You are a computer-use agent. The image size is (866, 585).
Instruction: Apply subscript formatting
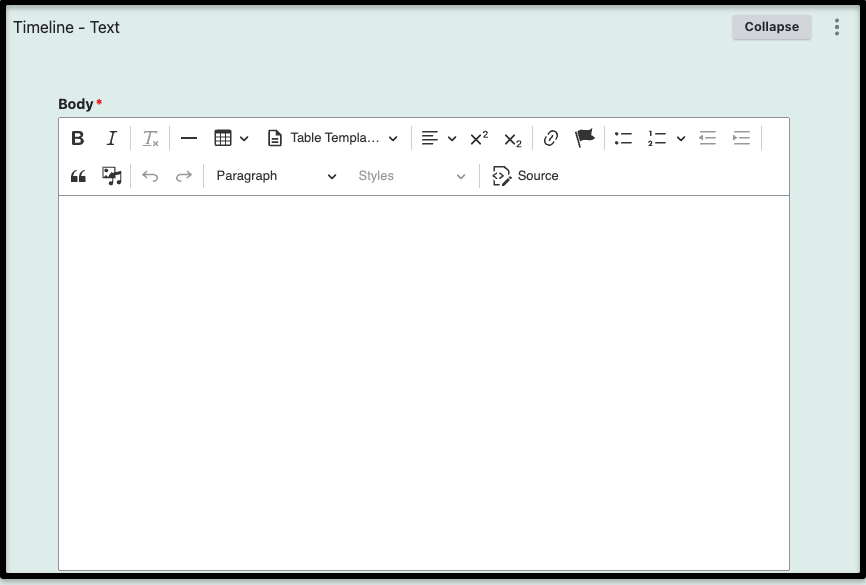(x=512, y=139)
